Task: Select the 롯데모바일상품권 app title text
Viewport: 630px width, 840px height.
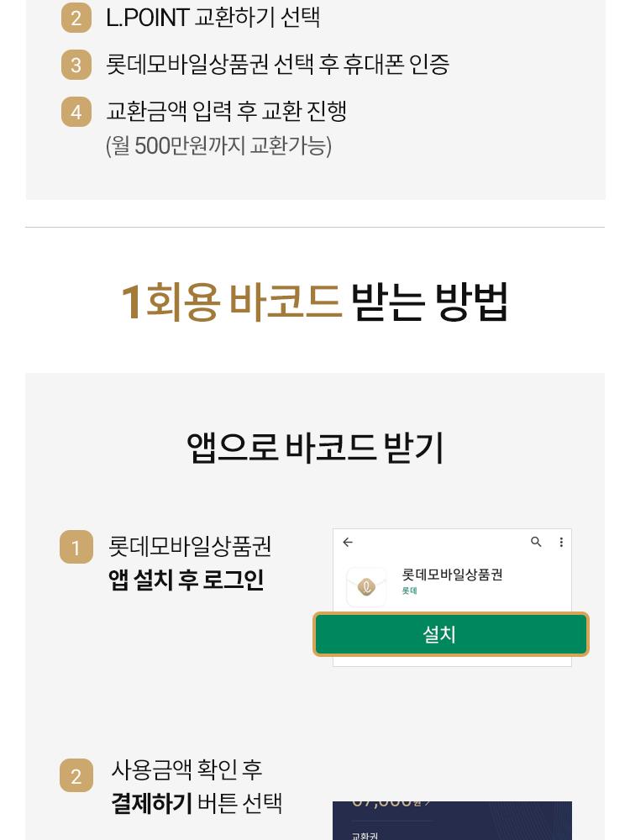Action: pos(452,575)
